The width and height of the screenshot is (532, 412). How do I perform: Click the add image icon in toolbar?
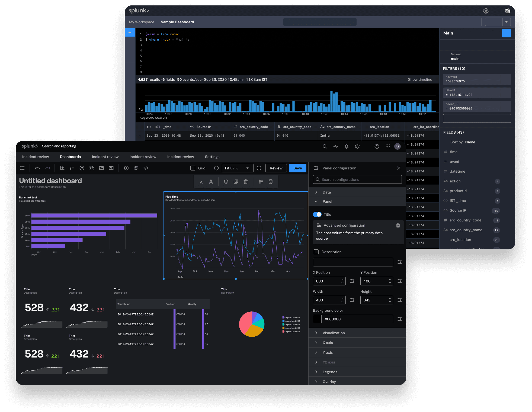101,168
